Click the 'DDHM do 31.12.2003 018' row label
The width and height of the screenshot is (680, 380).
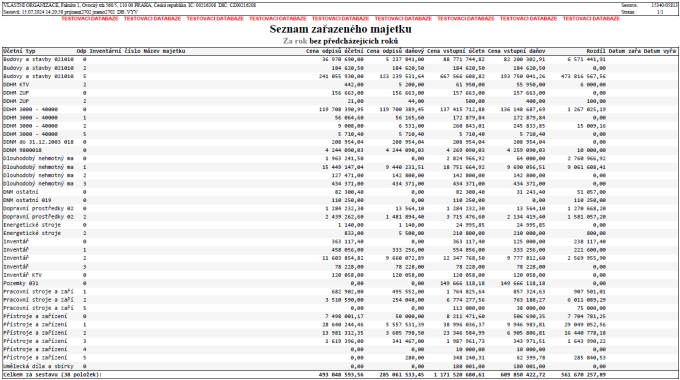pyautogui.click(x=38, y=142)
